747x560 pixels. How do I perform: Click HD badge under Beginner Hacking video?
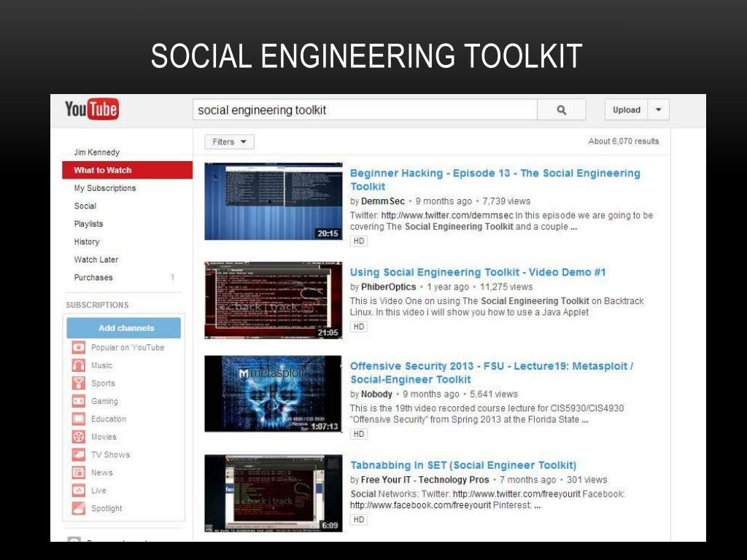(x=359, y=241)
